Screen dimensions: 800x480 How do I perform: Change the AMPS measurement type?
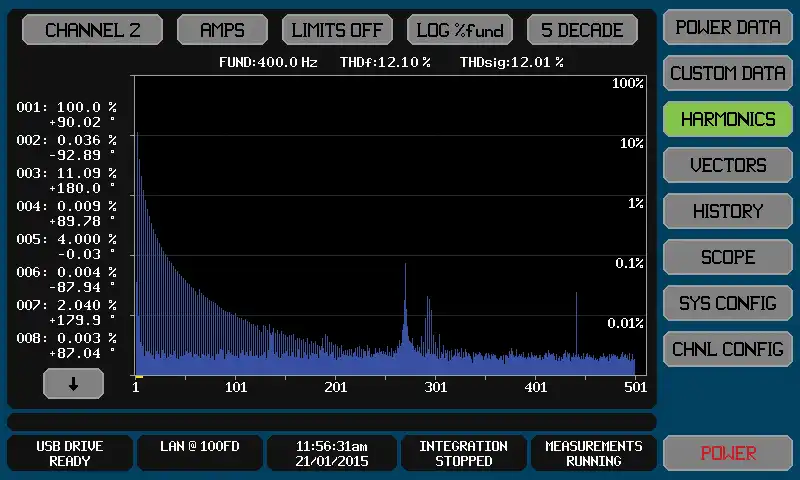click(222, 30)
